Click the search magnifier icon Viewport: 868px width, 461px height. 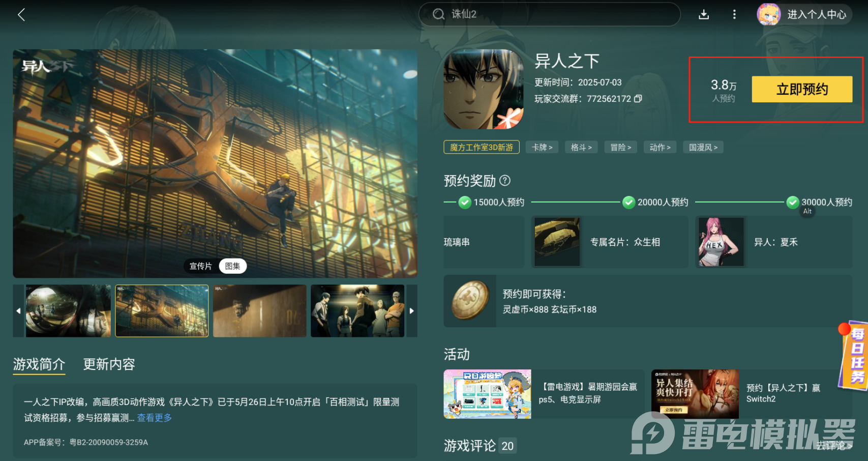click(x=438, y=14)
